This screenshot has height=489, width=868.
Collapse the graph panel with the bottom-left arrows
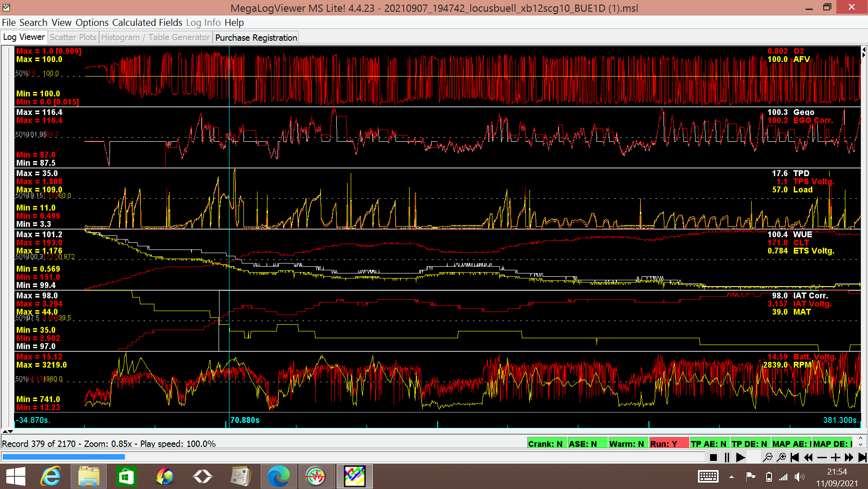[7, 431]
